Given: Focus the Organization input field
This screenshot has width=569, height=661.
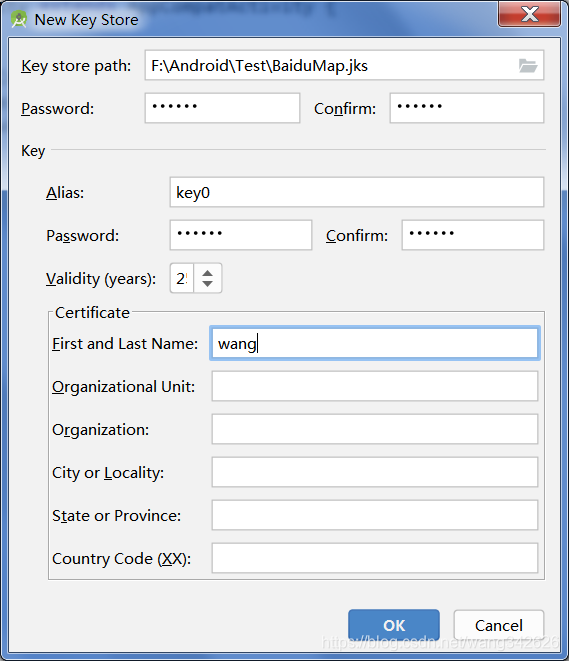Looking at the screenshot, I should pos(375,429).
